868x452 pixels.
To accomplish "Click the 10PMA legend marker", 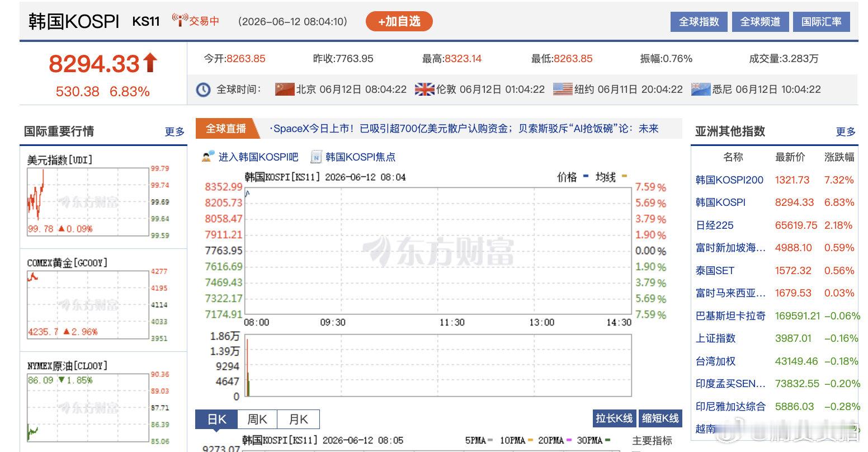I will tap(530, 440).
